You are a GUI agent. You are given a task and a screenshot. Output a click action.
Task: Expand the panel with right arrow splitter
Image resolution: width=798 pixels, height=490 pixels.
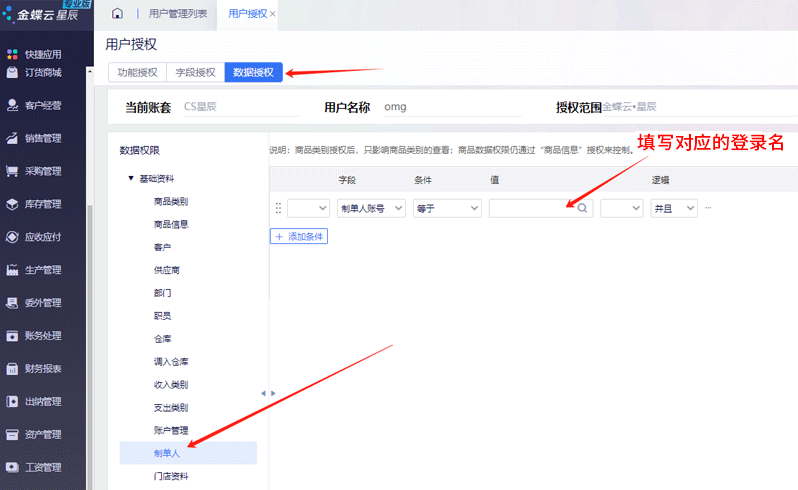[273, 393]
